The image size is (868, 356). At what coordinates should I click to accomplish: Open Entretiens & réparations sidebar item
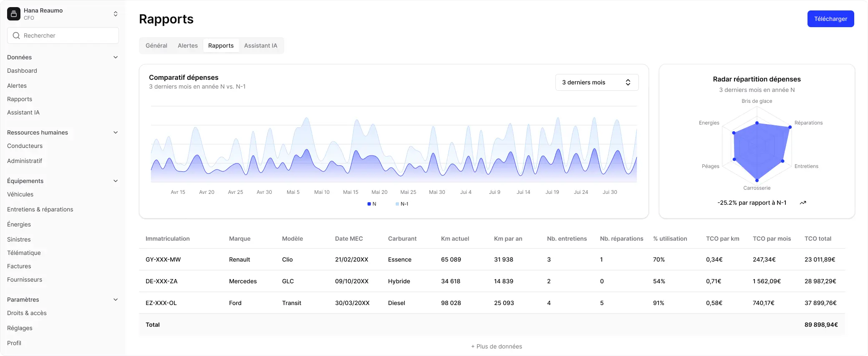tap(40, 209)
